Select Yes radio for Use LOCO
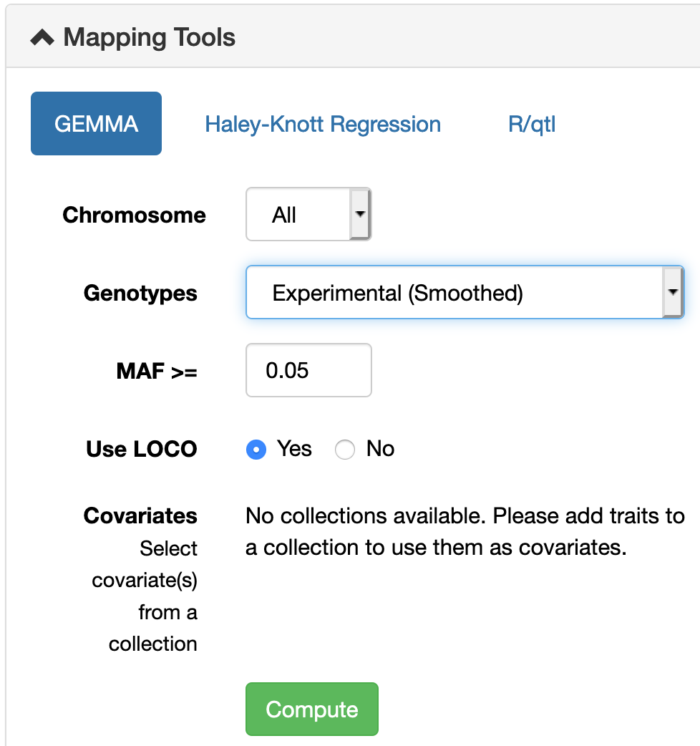This screenshot has width=700, height=746. coord(256,450)
